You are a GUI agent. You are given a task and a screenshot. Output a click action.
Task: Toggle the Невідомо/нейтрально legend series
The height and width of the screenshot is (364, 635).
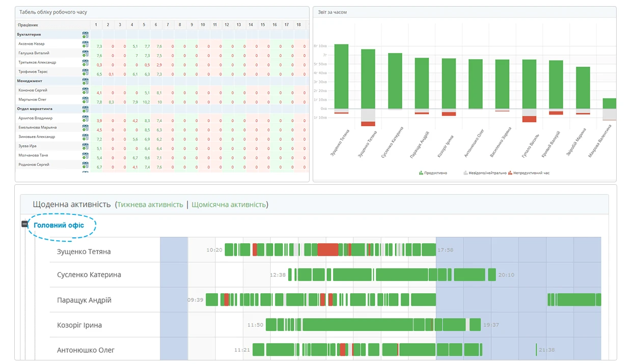pos(484,173)
